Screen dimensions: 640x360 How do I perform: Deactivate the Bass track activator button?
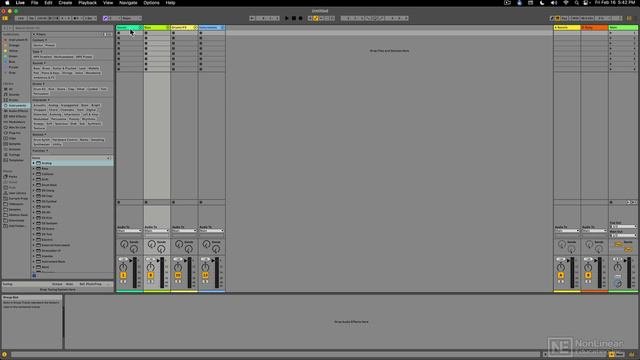151,276
